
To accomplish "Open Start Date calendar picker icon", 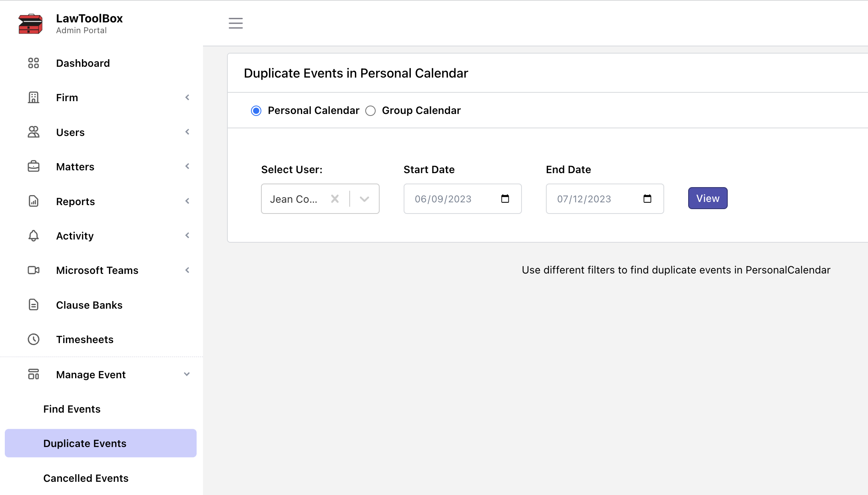I will [505, 199].
